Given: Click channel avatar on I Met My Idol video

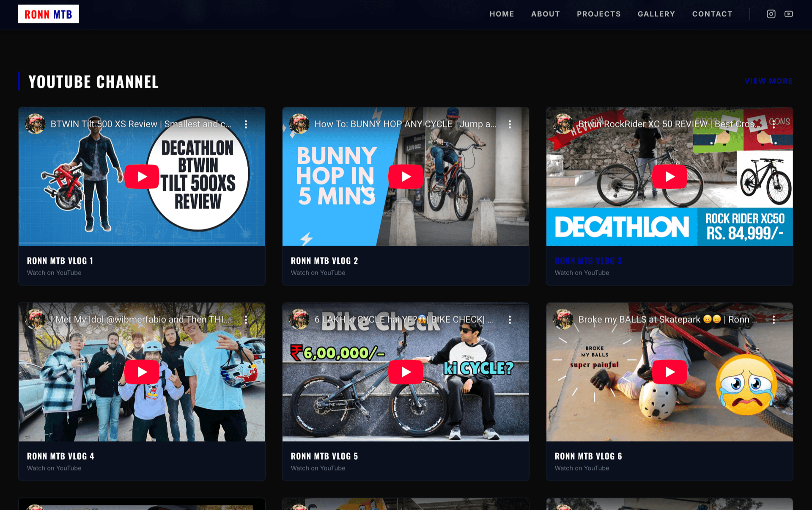Looking at the screenshot, I should pos(35,319).
